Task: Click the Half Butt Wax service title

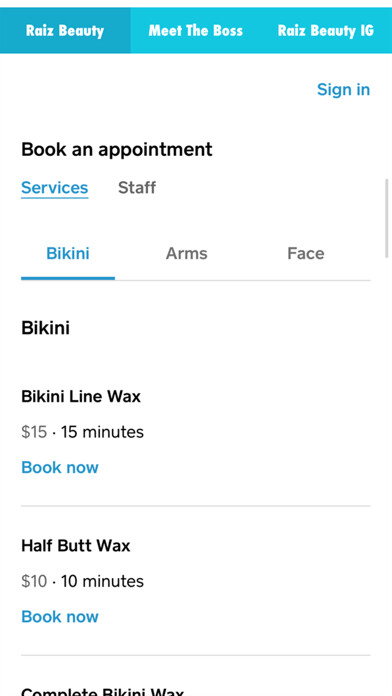Action: tap(75, 545)
